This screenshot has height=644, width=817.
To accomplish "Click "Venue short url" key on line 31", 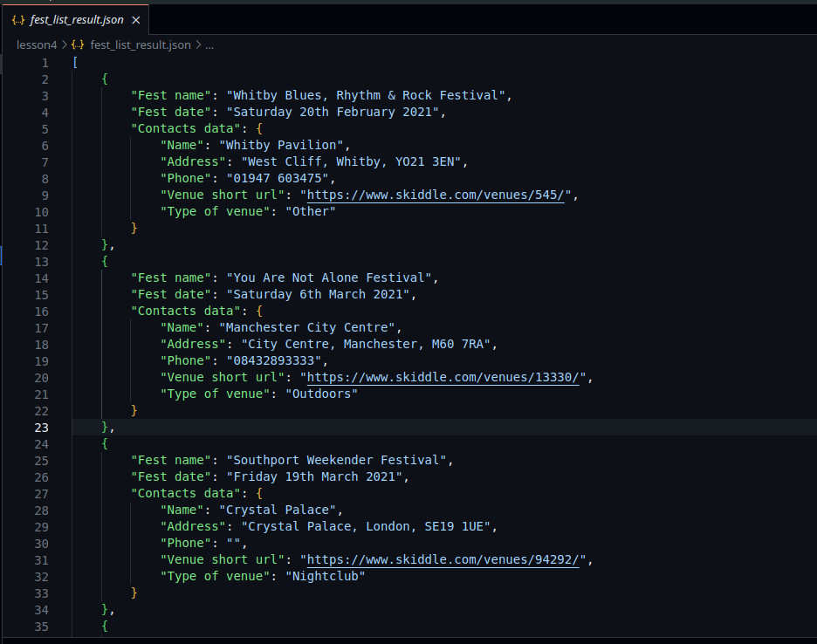I will pos(223,559).
